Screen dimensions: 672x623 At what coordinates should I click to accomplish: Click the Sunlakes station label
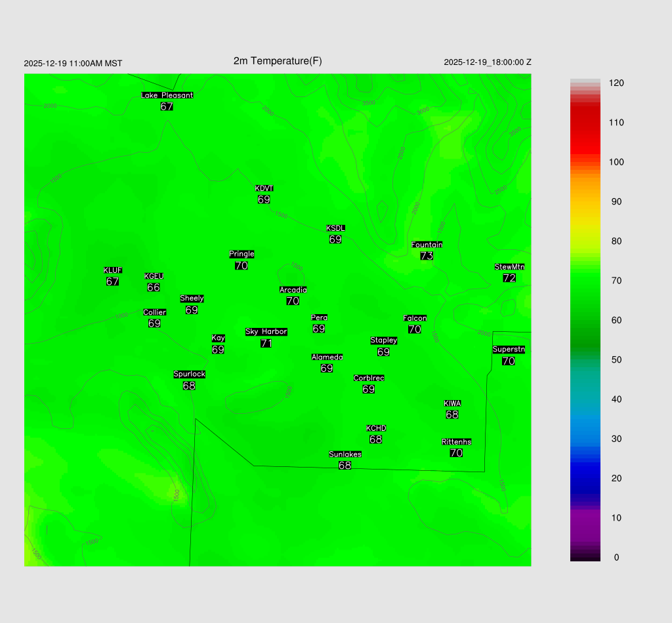pos(345,454)
